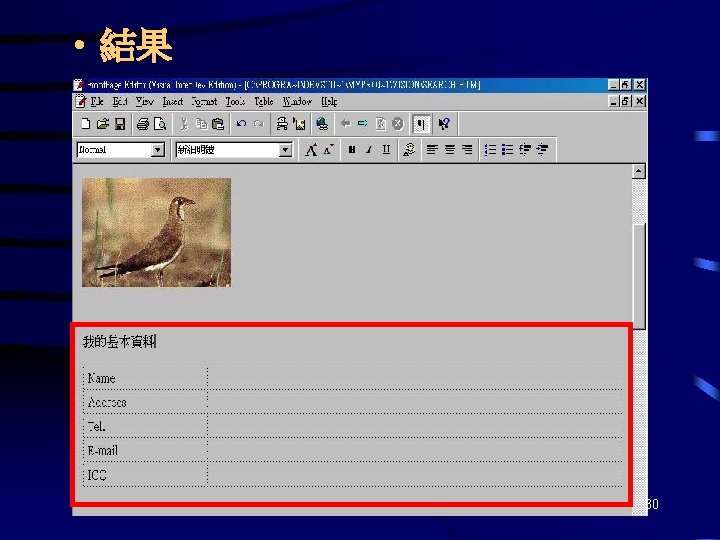Screen dimensions: 720x540
Task: Select the bird photo in the page
Action: [157, 232]
